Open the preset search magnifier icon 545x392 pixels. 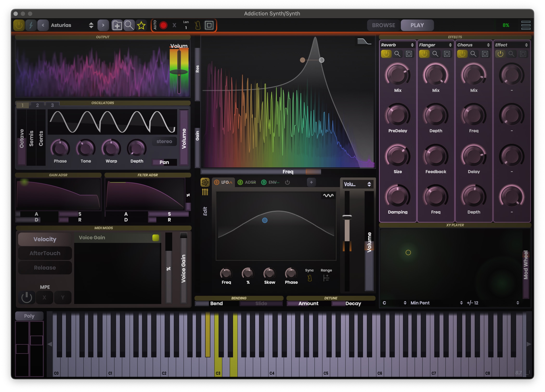coord(129,25)
